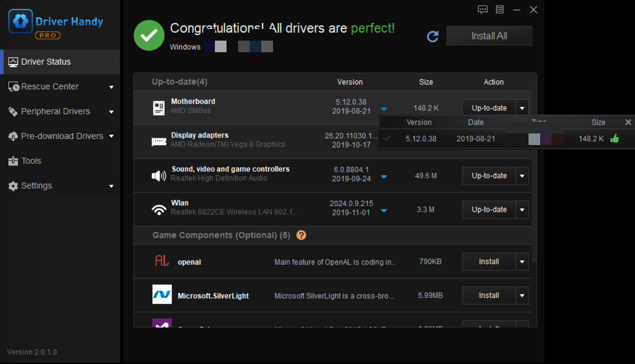Viewport: 635px width, 364px height.
Task: Close the version details popup
Action: pos(628,122)
